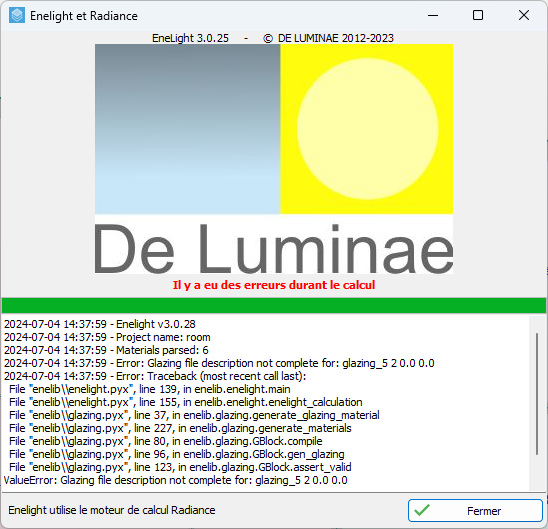This screenshot has height=529, width=548.
Task: Select the 'Error: Glazing file description not complete' log line
Action: (219, 363)
